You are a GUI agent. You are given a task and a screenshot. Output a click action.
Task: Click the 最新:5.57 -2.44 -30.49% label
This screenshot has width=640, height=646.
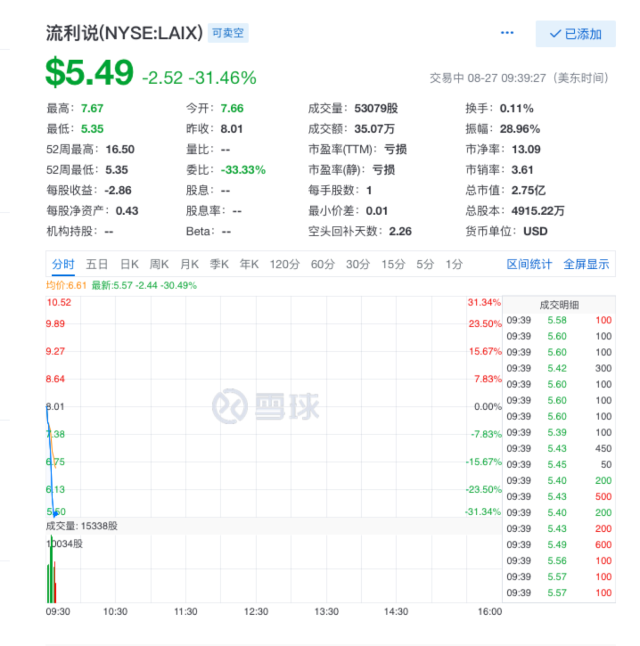click(144, 286)
